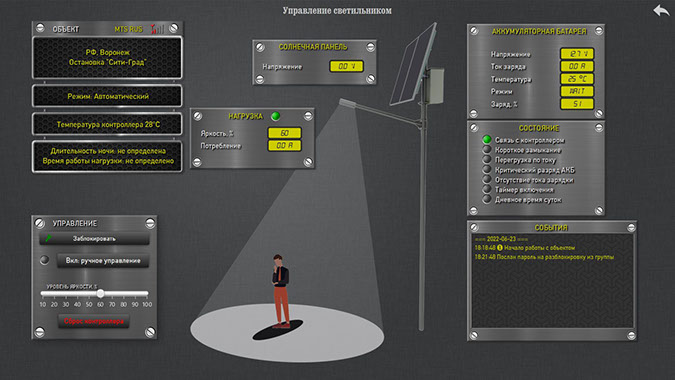The width and height of the screenshot is (675, 380).
Task: Click the battery Заряд % value display
Action: [x=577, y=104]
